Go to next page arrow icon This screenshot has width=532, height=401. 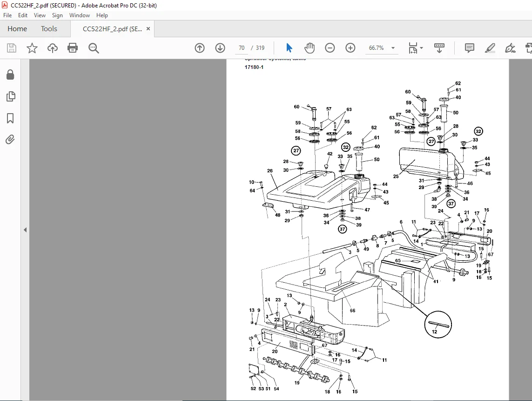click(220, 48)
